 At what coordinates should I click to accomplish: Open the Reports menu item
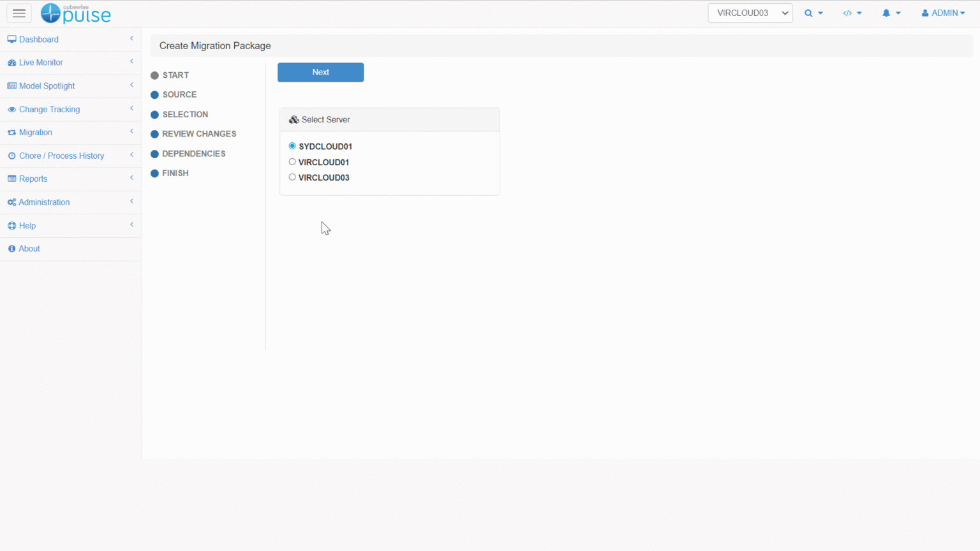tap(33, 179)
